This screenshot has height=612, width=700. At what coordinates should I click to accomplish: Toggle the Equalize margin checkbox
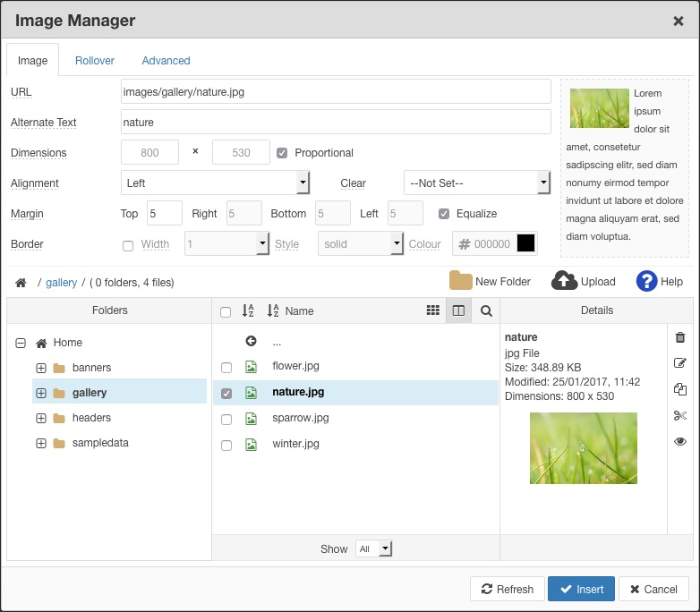pos(443,214)
